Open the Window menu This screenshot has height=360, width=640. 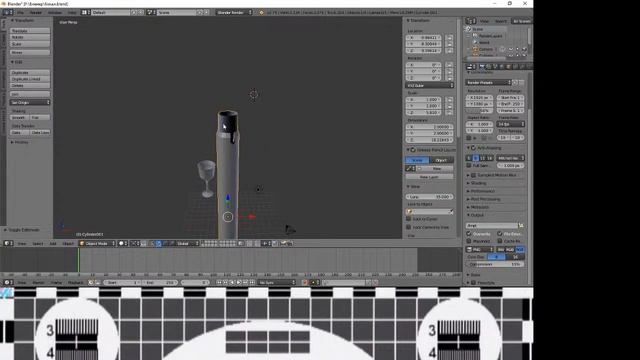click(55, 13)
